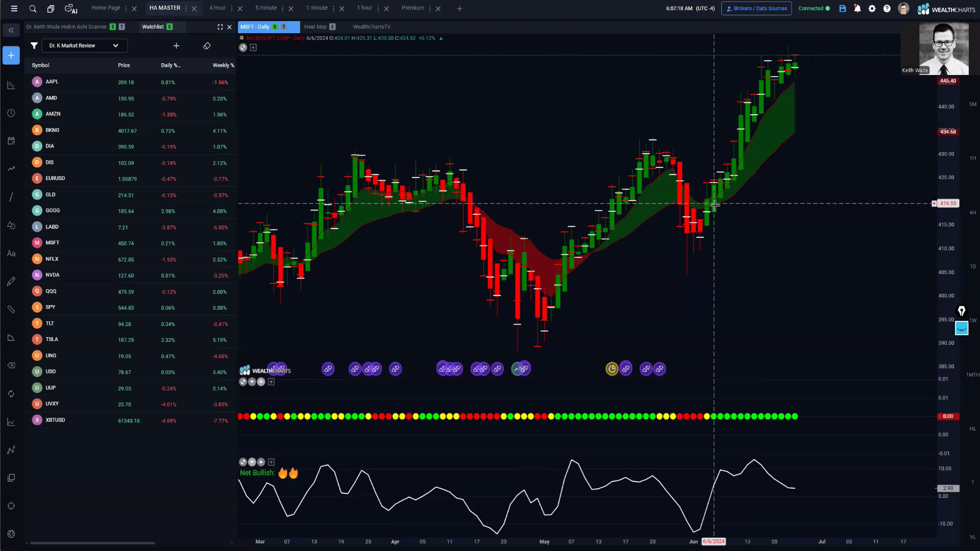Open the symbol search magnifier
The height and width of the screenshot is (551, 980).
coord(33,9)
